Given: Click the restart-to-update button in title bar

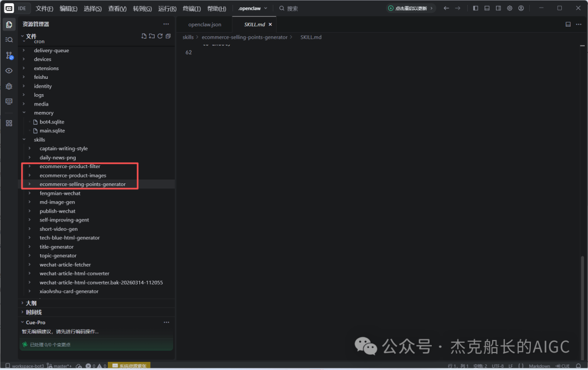Looking at the screenshot, I should (411, 8).
